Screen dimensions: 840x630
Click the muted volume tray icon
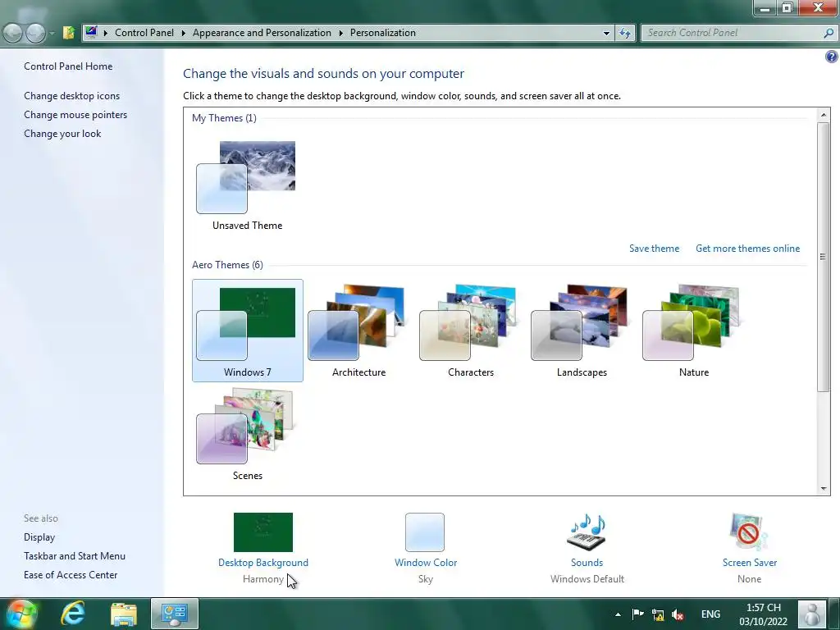678,614
